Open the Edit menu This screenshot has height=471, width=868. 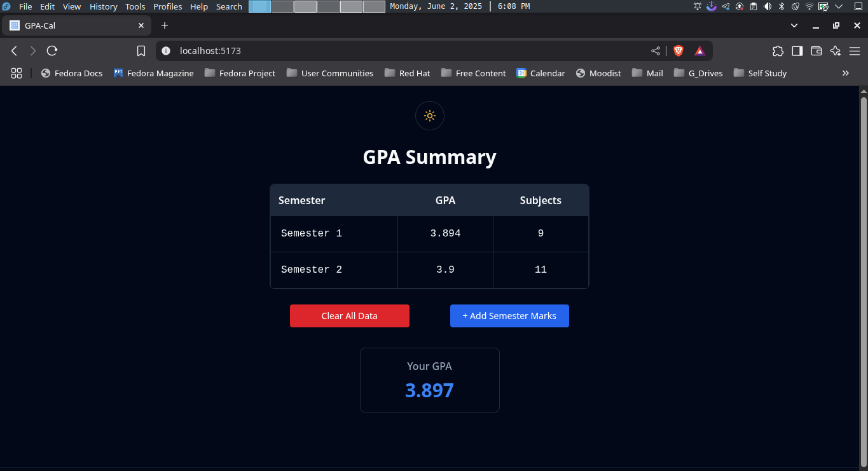(47, 6)
